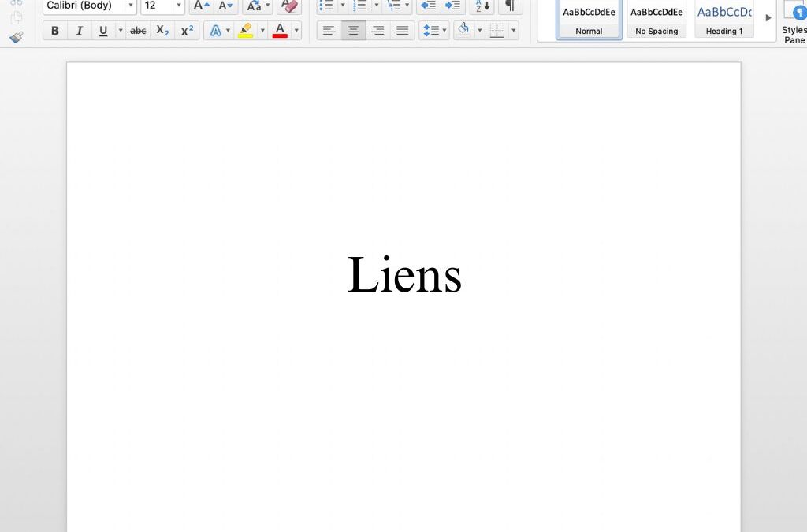
Task: Open highlight color dropdown arrow
Action: [x=262, y=31]
